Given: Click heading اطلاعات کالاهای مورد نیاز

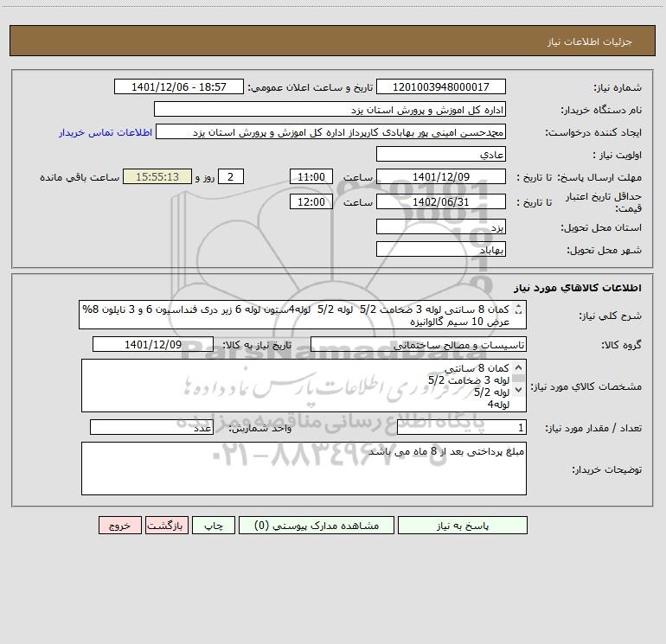Looking at the screenshot, I should pos(578,288).
